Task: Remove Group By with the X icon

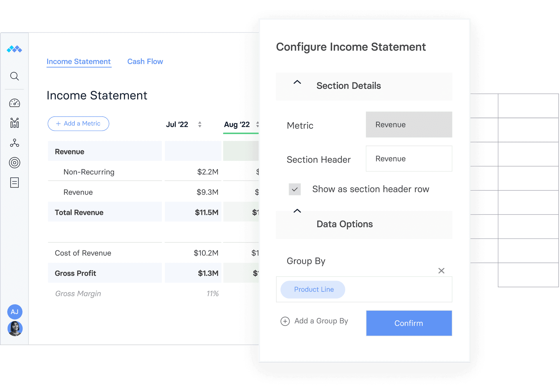Action: tap(441, 271)
